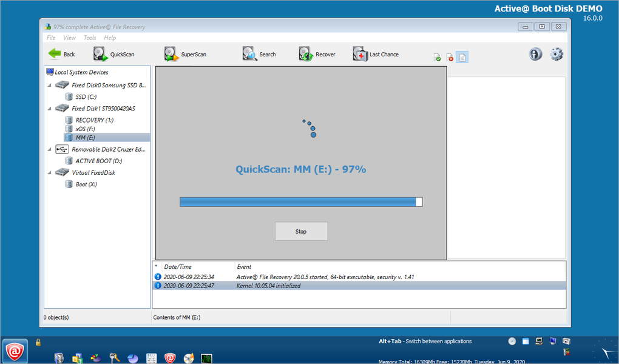Image resolution: width=619 pixels, height=364 pixels.
Task: Collapse Fixed Disk1 ST9500420AS node
Action: (x=49, y=109)
